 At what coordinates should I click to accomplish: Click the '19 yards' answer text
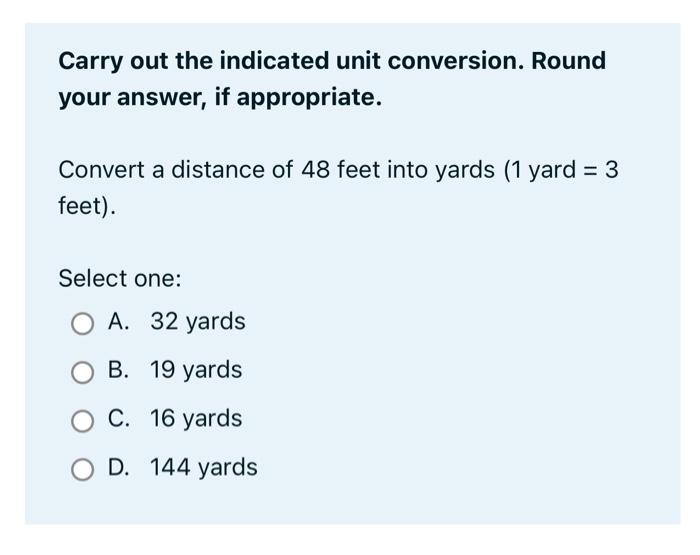196,370
